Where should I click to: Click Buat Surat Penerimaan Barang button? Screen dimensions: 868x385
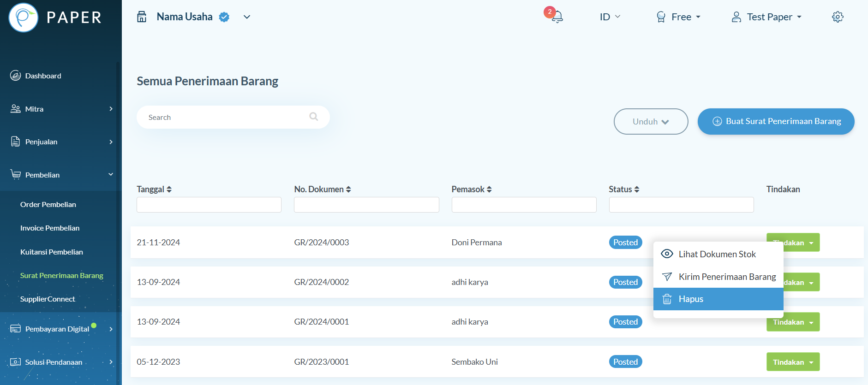pos(776,122)
